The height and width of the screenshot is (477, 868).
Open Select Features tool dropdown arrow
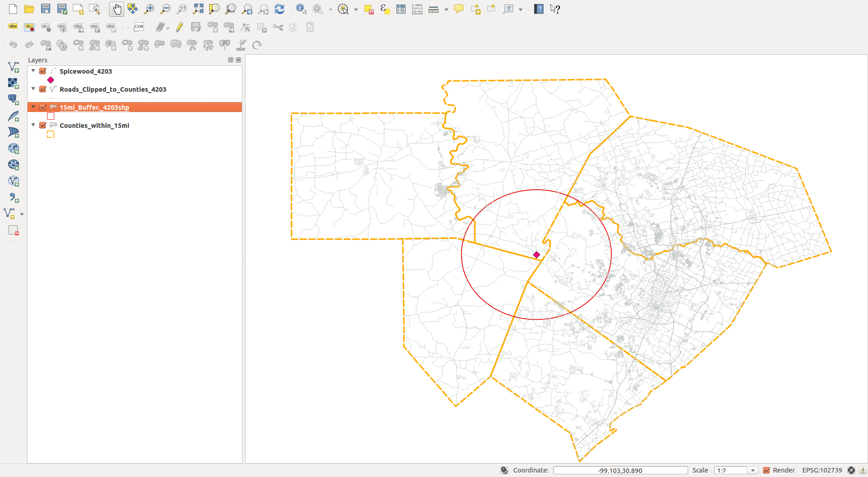356,9
